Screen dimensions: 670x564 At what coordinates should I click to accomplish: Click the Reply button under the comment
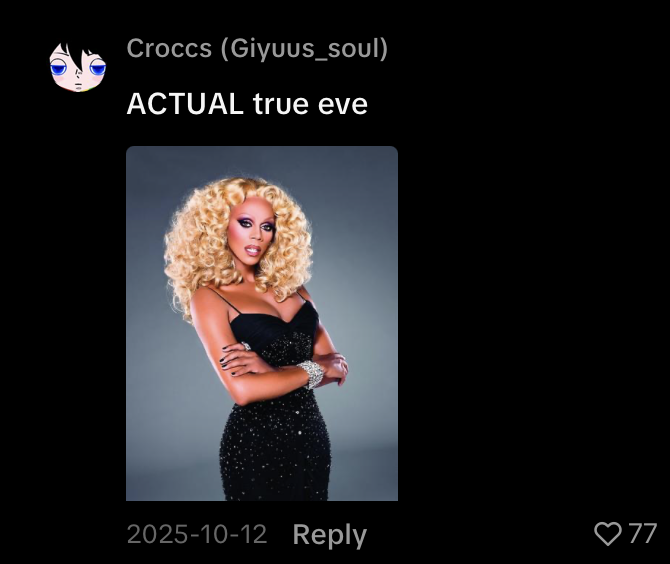pos(329,535)
